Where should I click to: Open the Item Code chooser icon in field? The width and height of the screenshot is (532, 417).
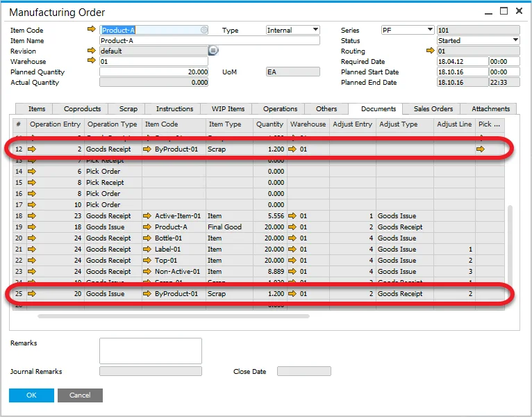point(203,30)
